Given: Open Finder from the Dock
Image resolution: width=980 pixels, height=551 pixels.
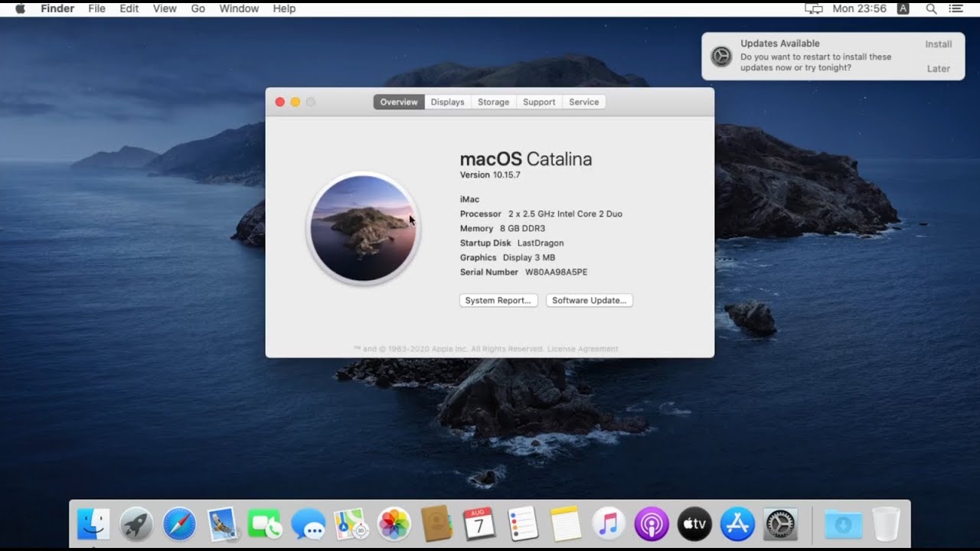Looking at the screenshot, I should coord(93,524).
